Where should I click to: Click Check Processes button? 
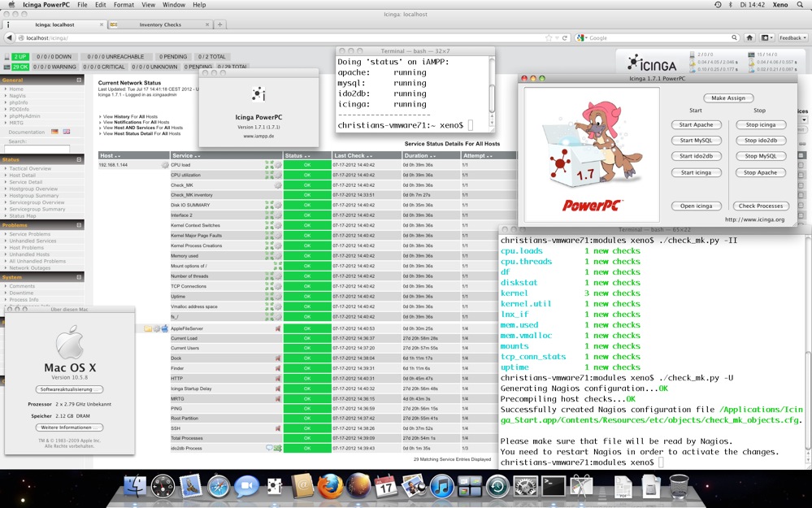761,206
